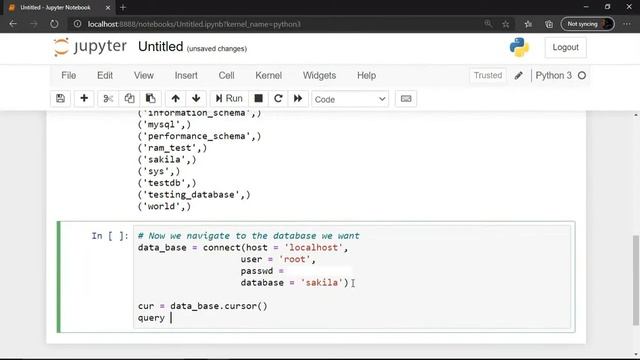The width and height of the screenshot is (640, 360).
Task: Click the ('performance_schema',) output line
Action: point(199,136)
